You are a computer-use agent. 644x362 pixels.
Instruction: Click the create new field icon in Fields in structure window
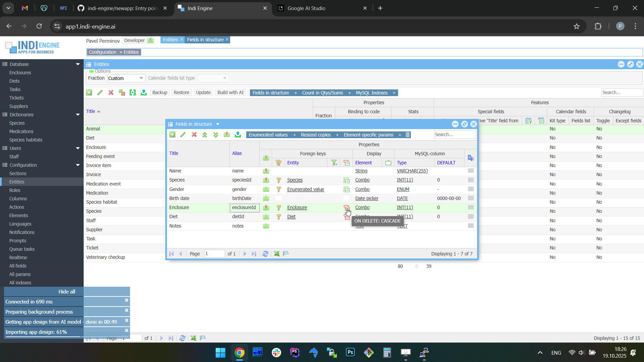click(172, 135)
